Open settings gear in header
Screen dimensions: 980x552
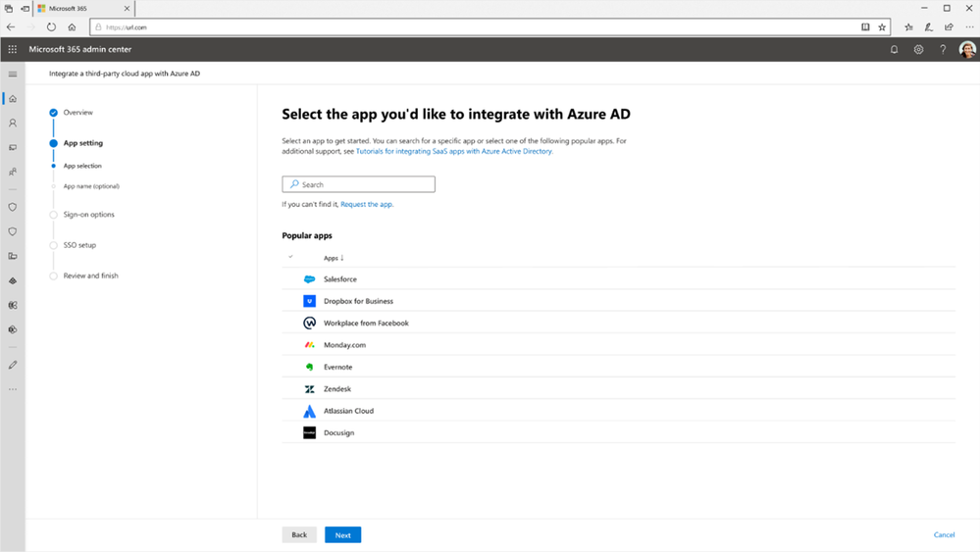point(918,49)
